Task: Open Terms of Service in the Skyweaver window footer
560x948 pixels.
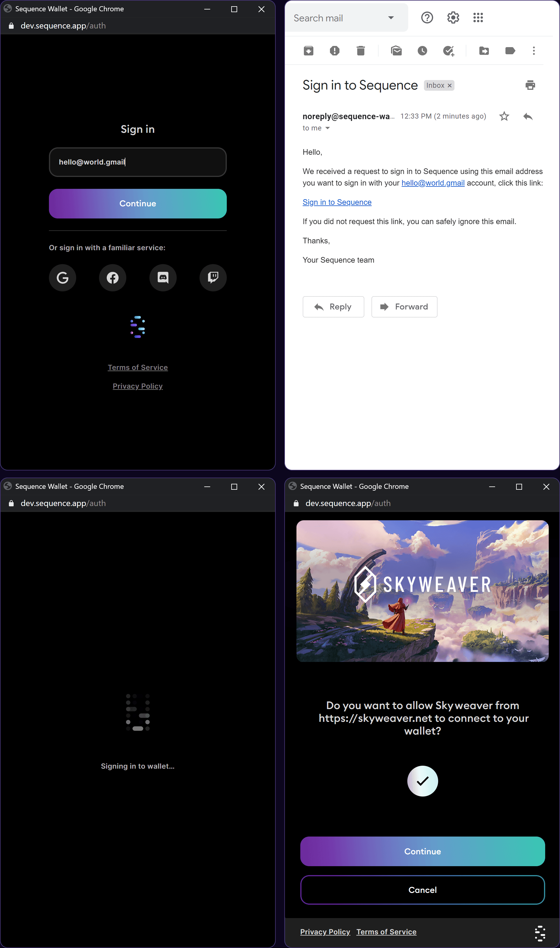Action: tap(386, 932)
